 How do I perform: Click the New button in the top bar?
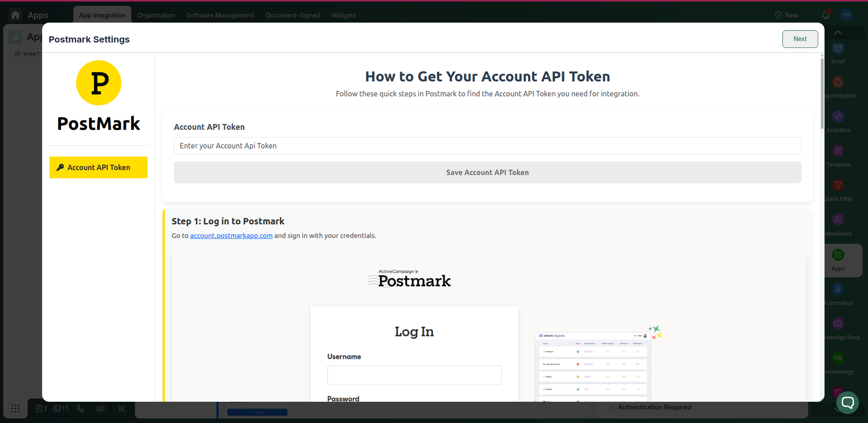click(786, 15)
